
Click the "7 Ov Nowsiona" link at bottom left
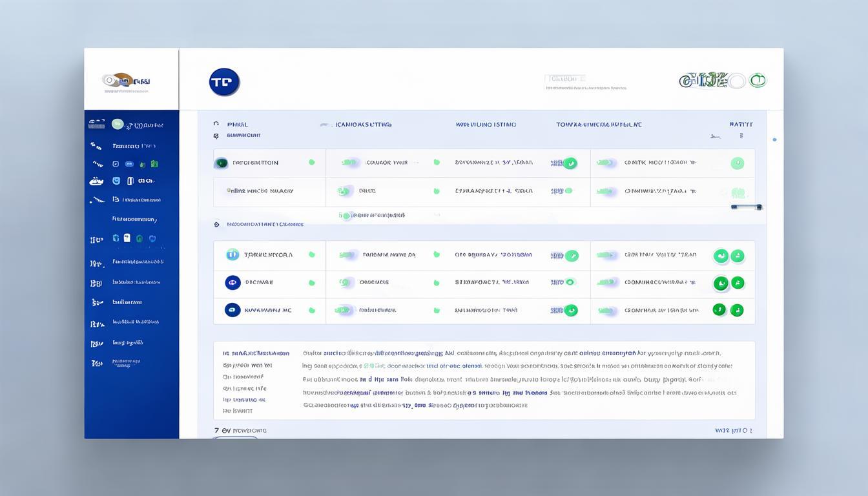click(240, 430)
